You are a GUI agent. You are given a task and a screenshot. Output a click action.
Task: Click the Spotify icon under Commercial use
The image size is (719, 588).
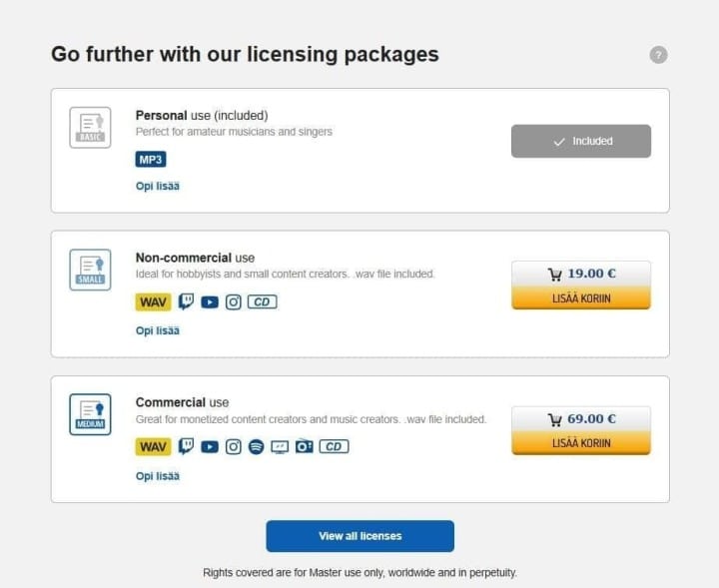point(257,446)
